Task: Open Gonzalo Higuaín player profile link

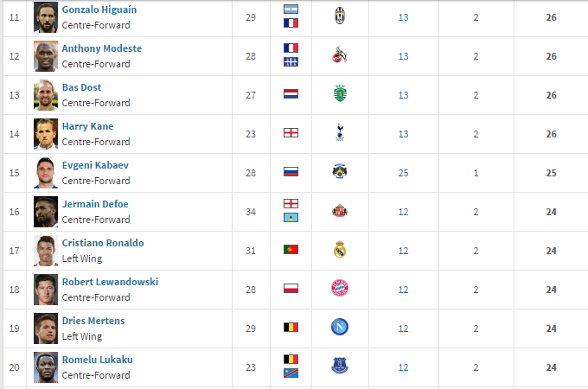Action: (x=99, y=10)
